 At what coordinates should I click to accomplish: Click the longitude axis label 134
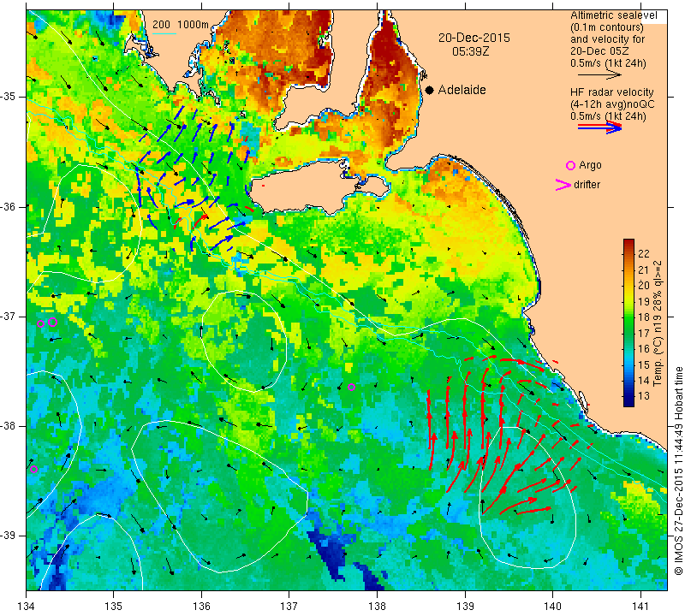coord(27,606)
